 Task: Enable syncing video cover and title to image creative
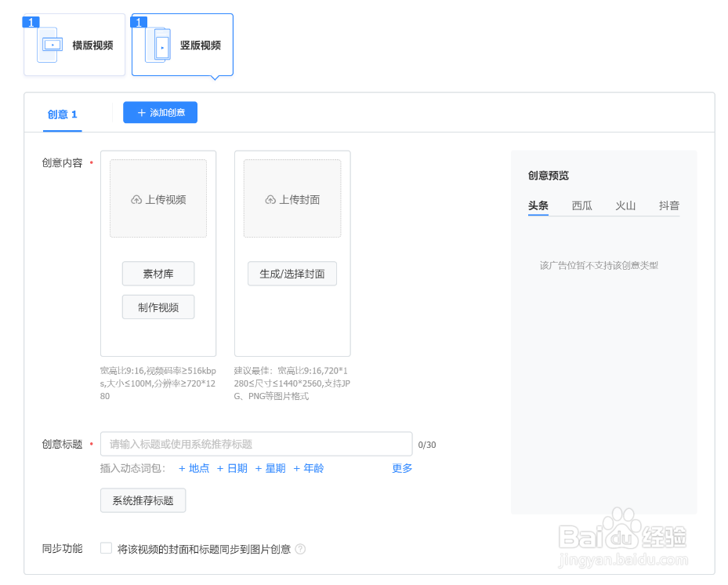pyautogui.click(x=106, y=549)
